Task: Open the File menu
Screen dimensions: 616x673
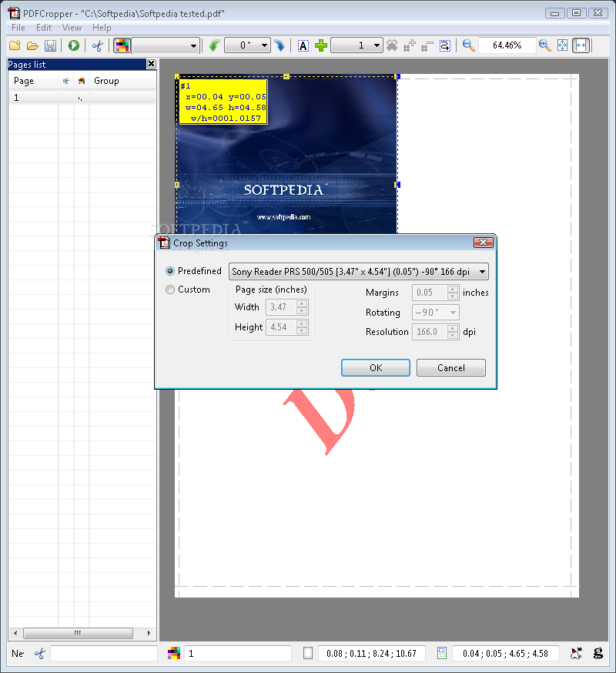Action: click(x=18, y=28)
